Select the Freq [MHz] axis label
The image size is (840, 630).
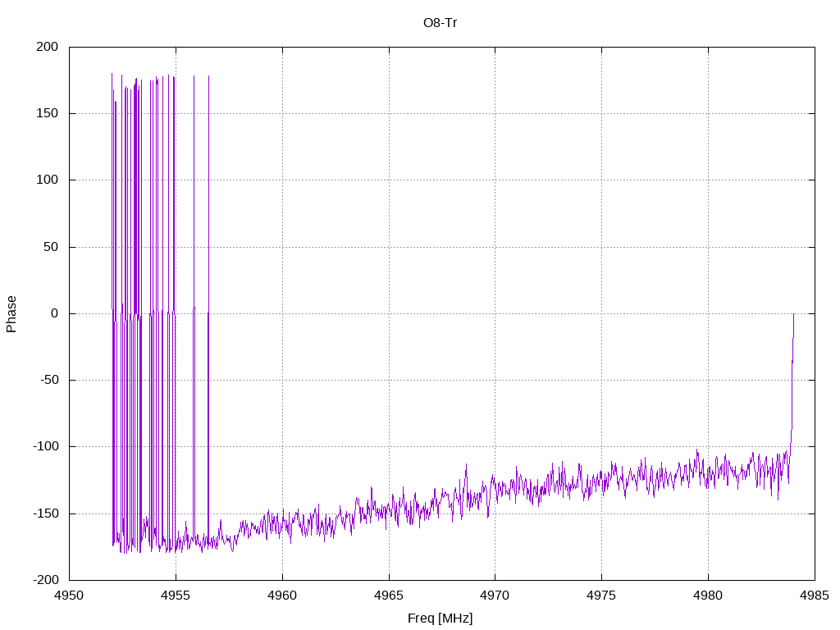pos(440,619)
